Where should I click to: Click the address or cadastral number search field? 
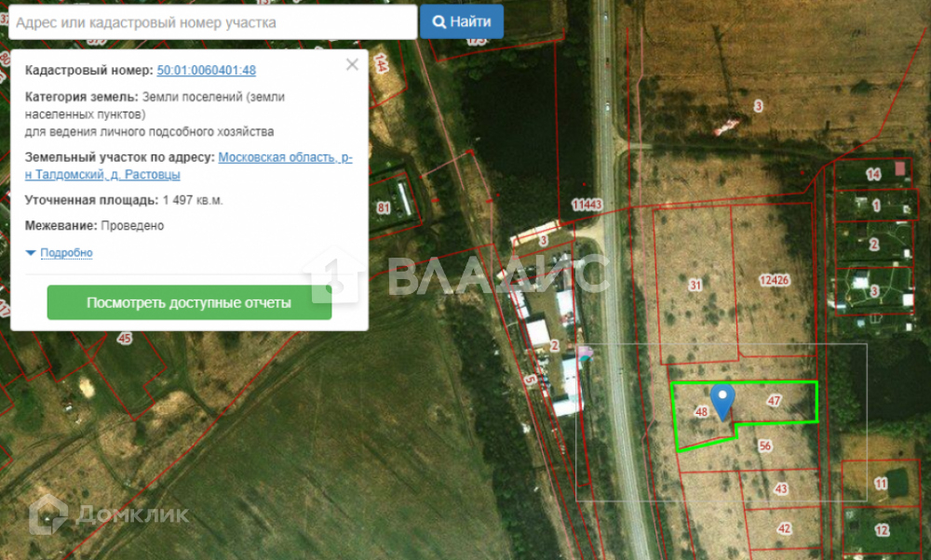212,22
